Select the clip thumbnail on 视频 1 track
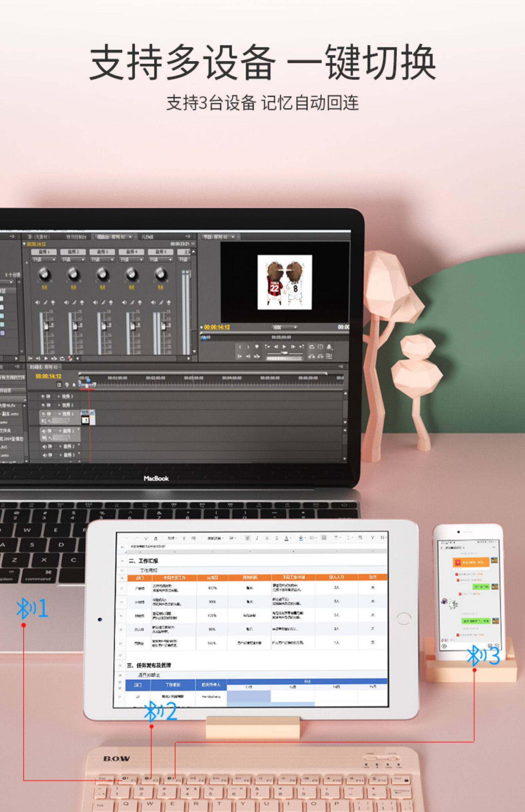525x812 pixels. pos(85,420)
